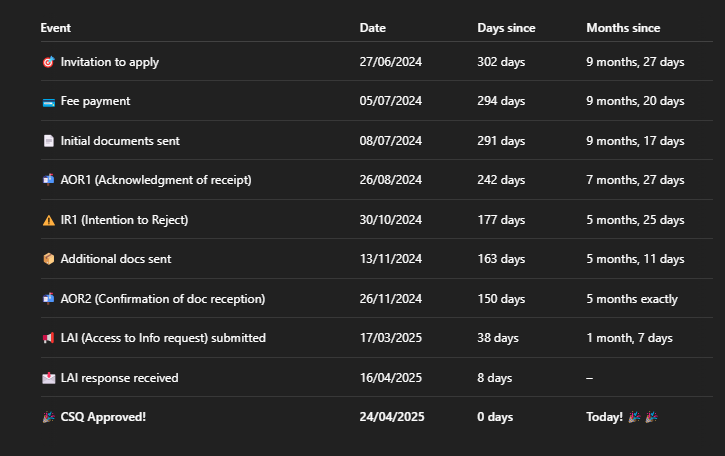The width and height of the screenshot is (725, 456).
Task: Click the Months since column header
Action: (623, 28)
